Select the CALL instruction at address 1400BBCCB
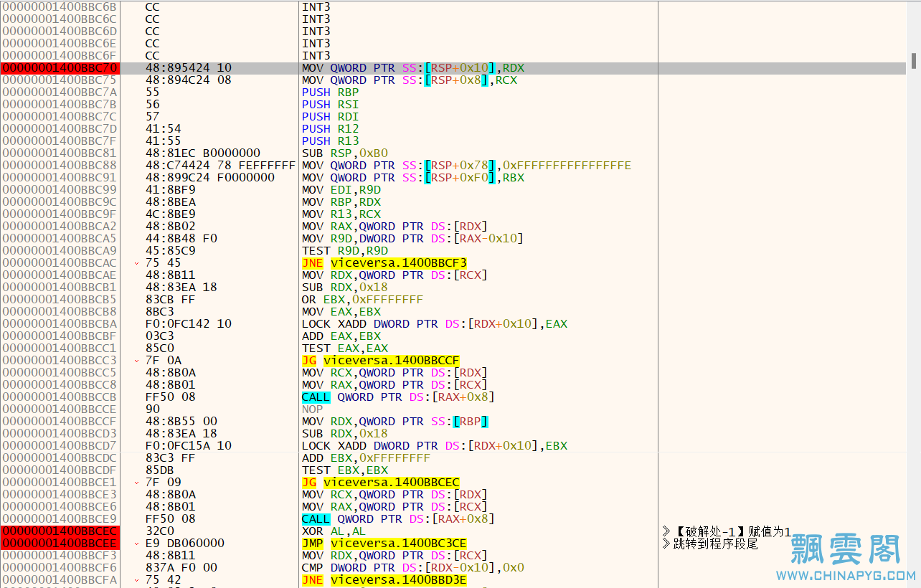The image size is (921, 588). tap(399, 397)
